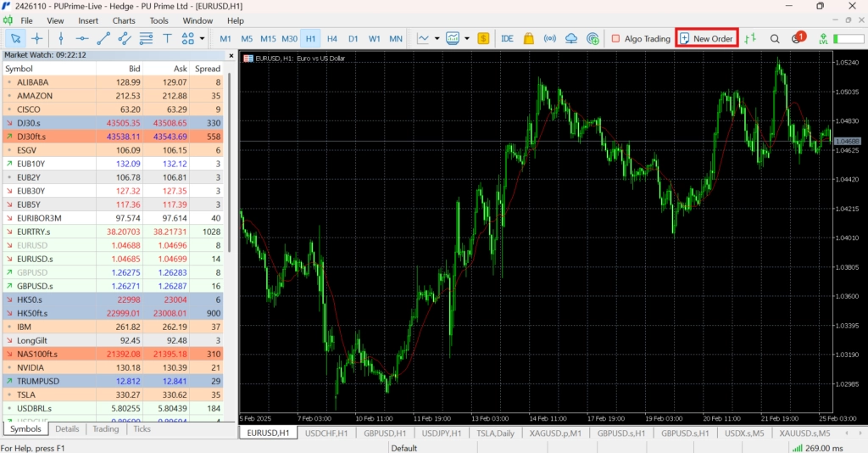Open the Charts menu
This screenshot has width=868, height=453.
(x=124, y=20)
